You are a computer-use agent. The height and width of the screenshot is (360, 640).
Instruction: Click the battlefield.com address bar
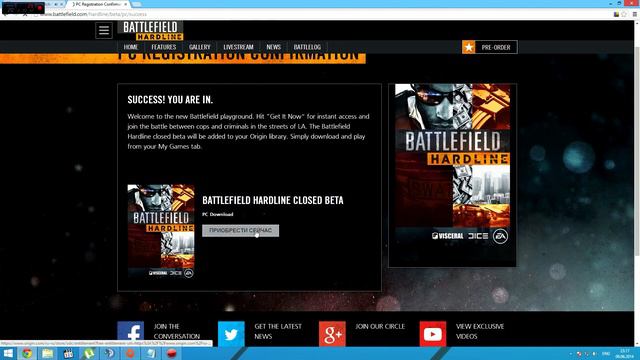pos(322,14)
